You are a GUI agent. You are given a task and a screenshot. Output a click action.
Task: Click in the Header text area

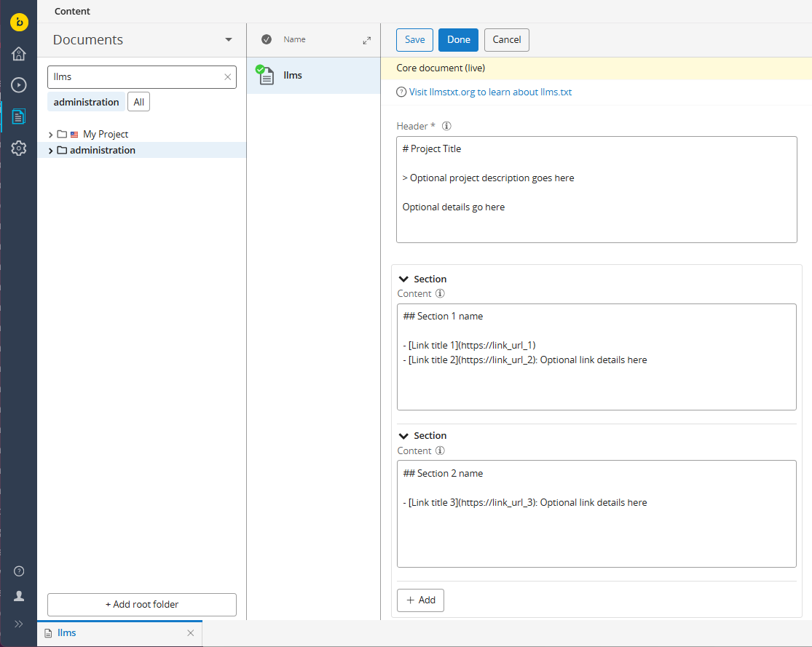[596, 189]
